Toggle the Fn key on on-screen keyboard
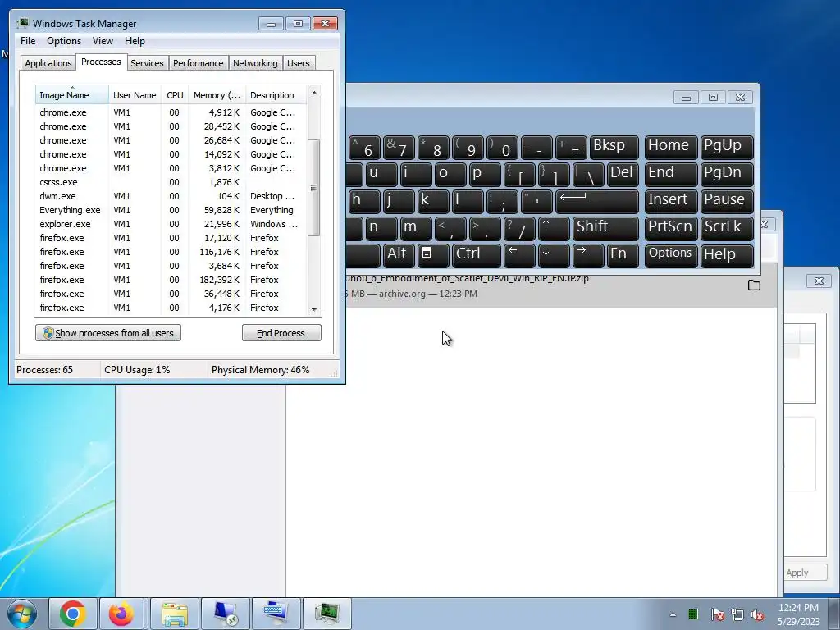 pyautogui.click(x=623, y=255)
